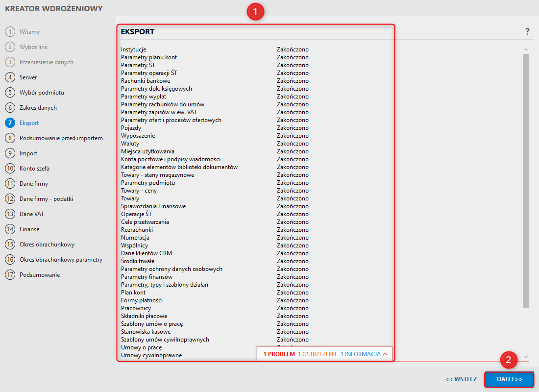Open the Import step label
539x392 pixels.
(x=28, y=153)
